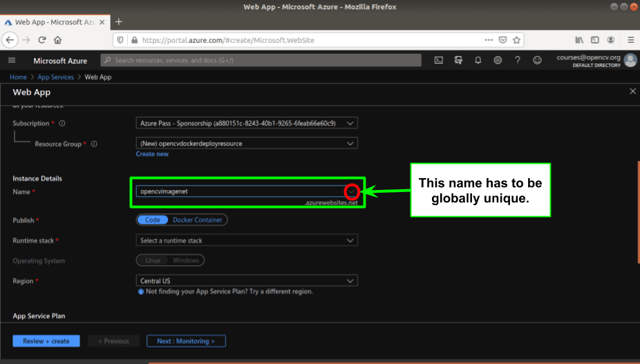
Task: Open Azure portal settings gear
Action: click(498, 60)
